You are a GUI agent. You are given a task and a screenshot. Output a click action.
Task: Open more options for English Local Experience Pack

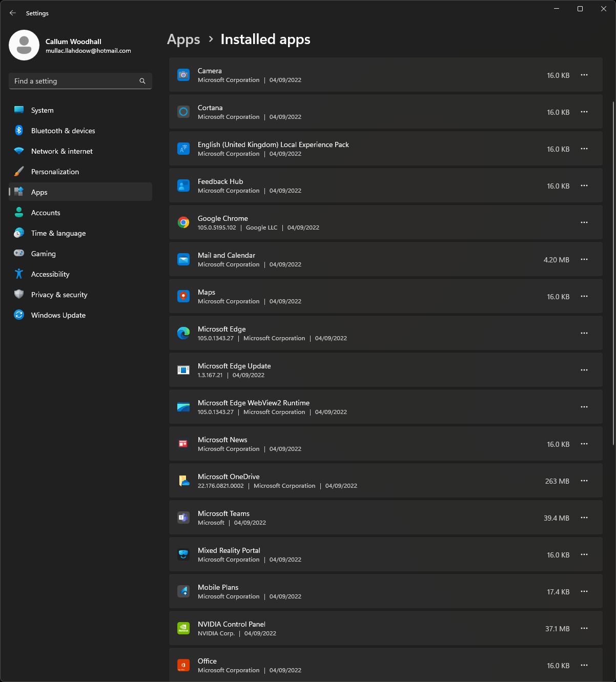(584, 149)
